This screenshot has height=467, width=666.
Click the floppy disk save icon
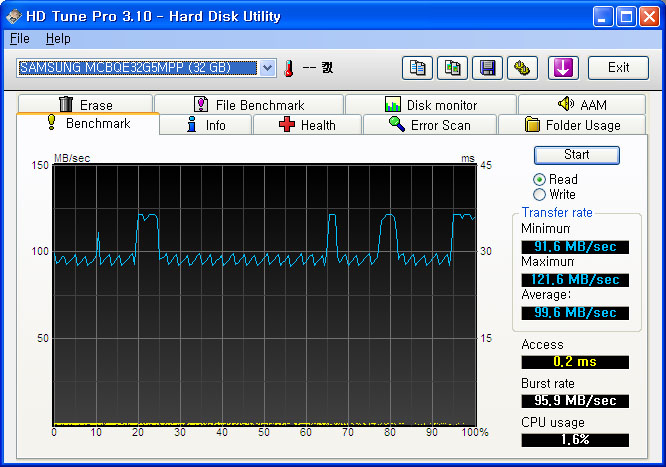[489, 67]
